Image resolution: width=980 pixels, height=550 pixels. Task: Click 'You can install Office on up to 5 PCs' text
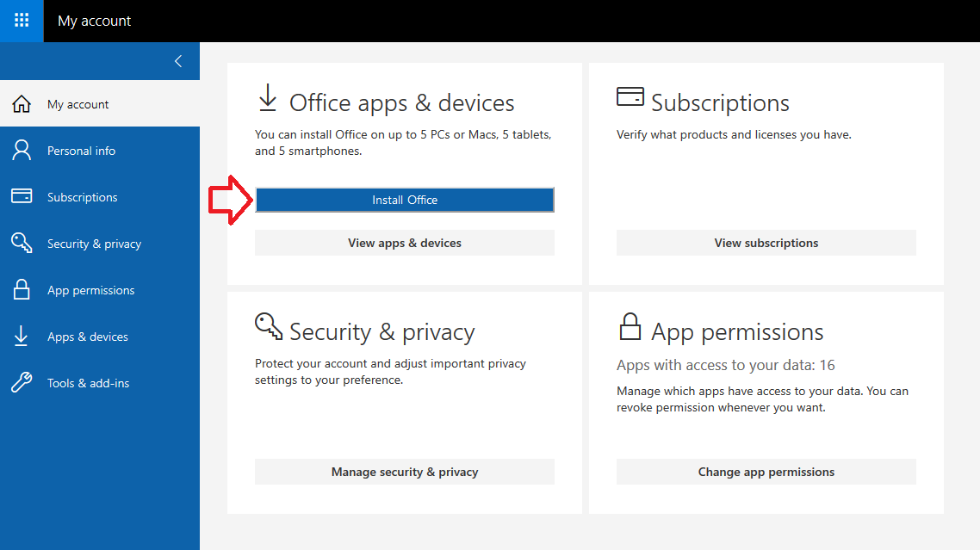[403, 143]
